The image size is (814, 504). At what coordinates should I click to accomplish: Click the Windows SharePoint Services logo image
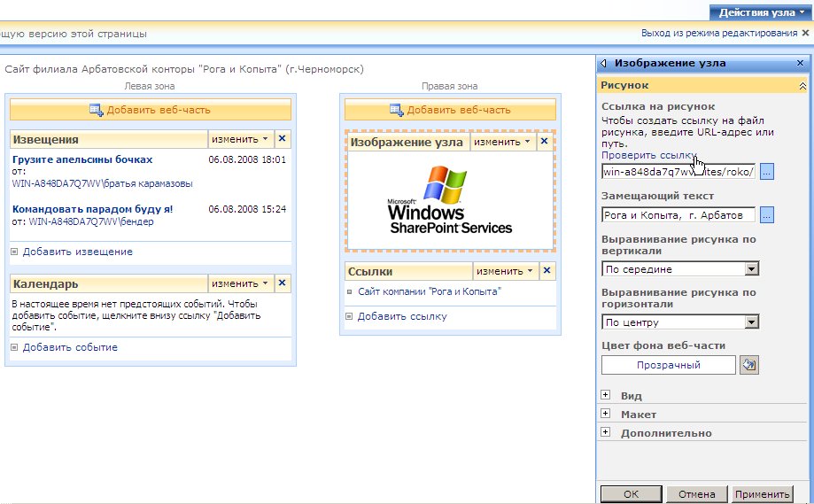pos(450,200)
